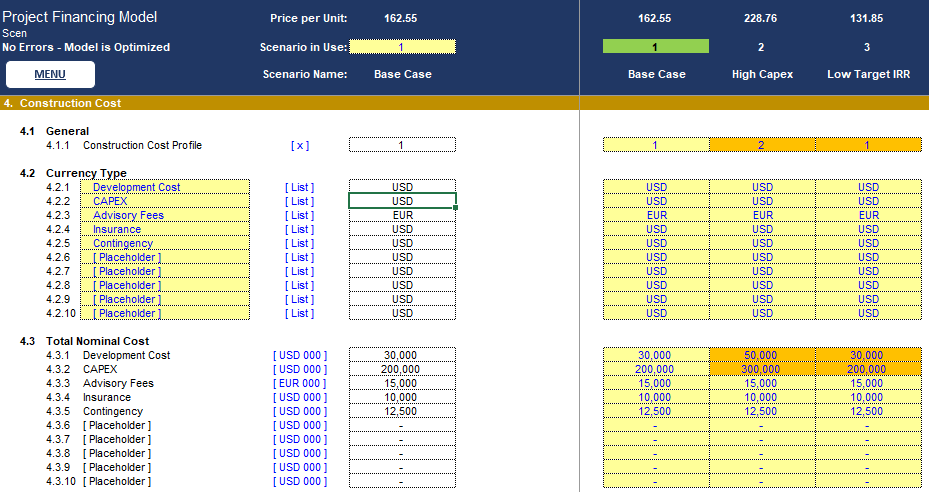Click the Scenario Name Base Case cell
Viewport: 929px width, 492px height.
pos(403,74)
